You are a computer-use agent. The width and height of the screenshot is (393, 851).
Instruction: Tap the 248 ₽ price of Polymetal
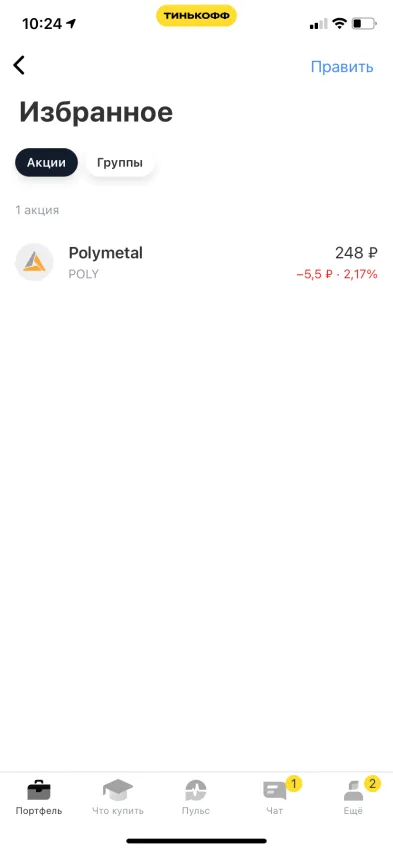(x=356, y=253)
